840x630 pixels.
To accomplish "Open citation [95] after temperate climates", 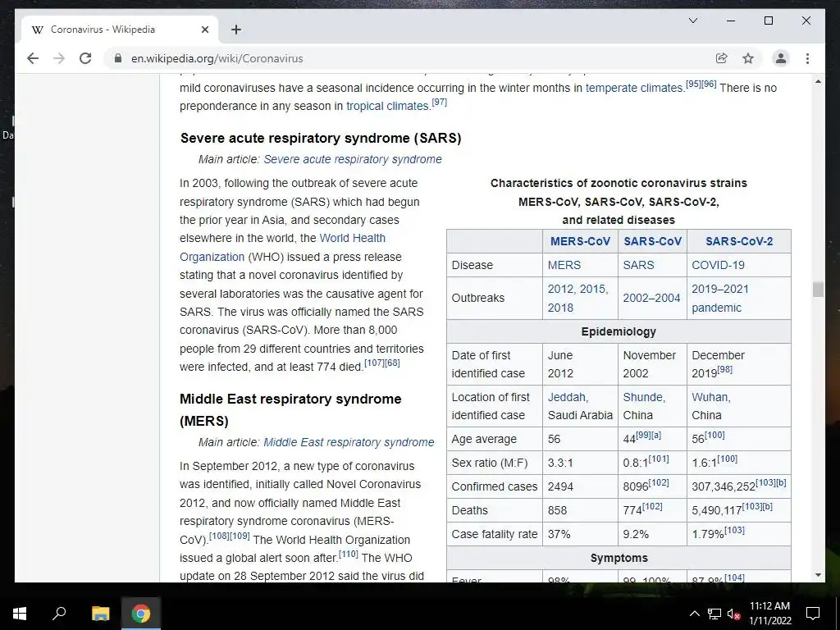I will point(693,84).
